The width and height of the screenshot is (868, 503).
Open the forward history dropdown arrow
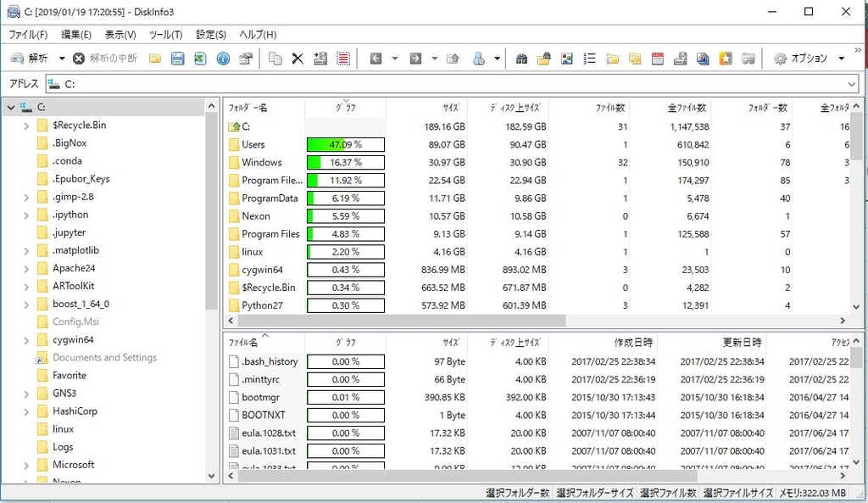[435, 59]
